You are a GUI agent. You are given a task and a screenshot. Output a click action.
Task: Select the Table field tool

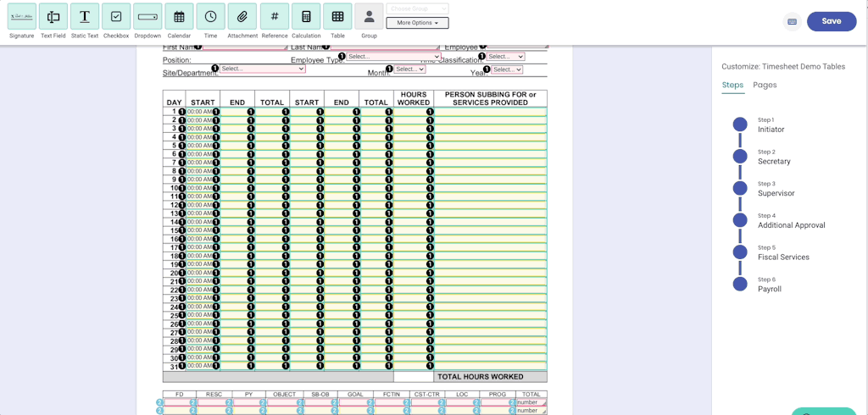coord(337,16)
